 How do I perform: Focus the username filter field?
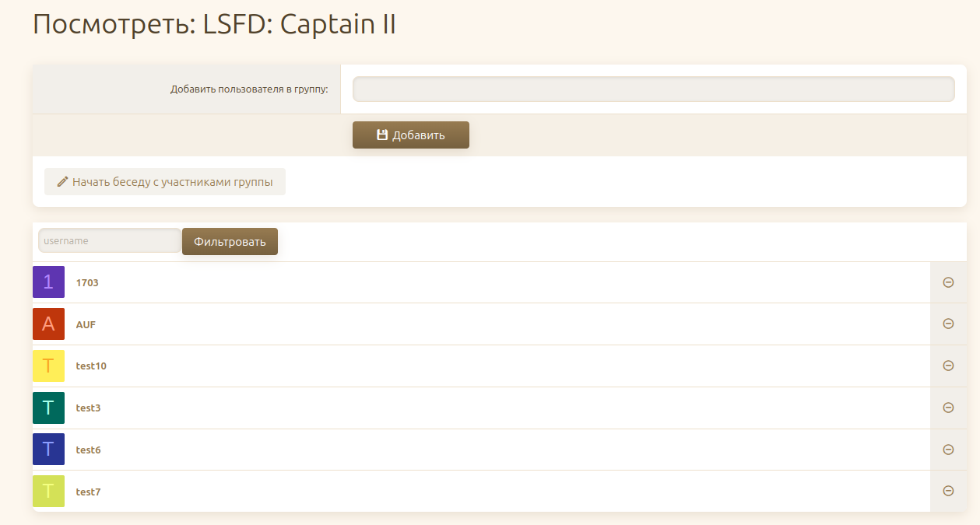tap(110, 240)
